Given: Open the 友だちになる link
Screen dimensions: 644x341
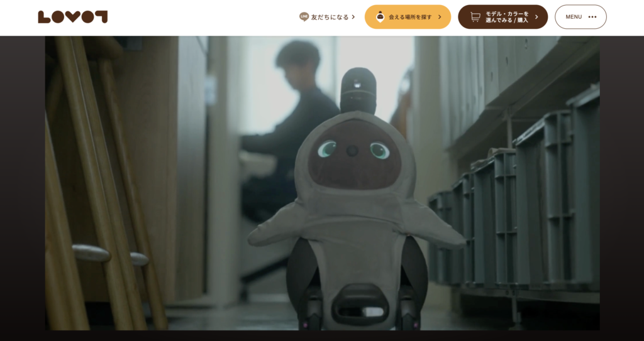Looking at the screenshot, I should (x=330, y=17).
